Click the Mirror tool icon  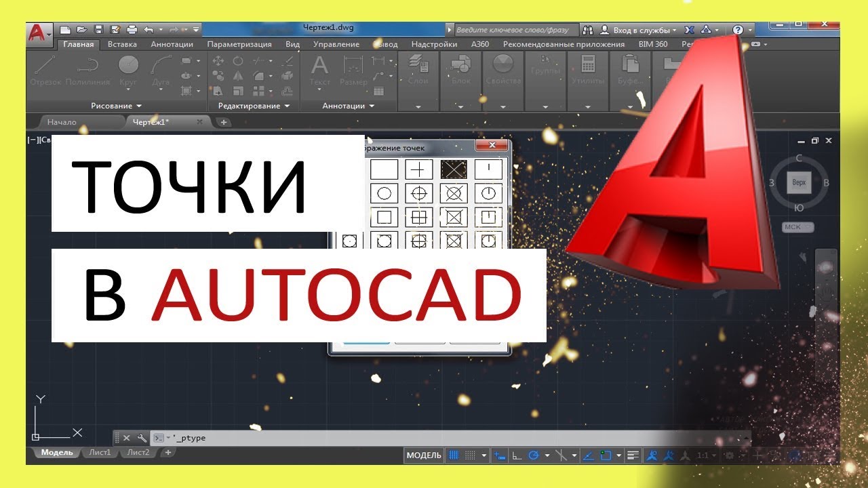coord(238,76)
